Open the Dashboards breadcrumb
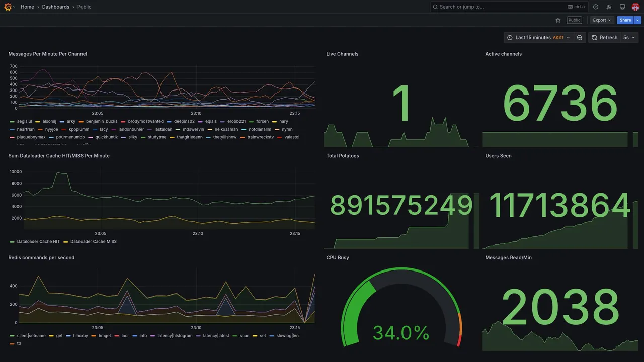Screen dimensions: 644x362 (56, 7)
